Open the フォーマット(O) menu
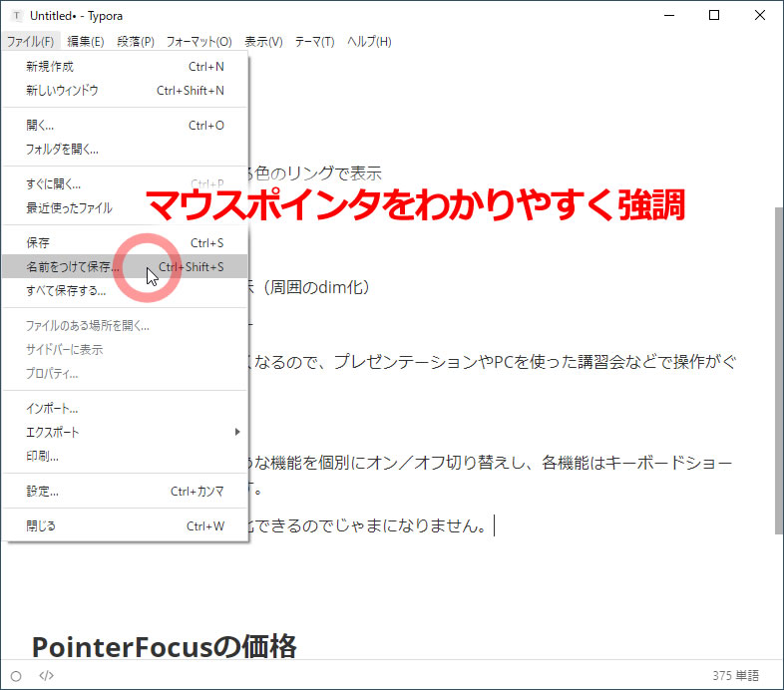Image resolution: width=784 pixels, height=690 pixels. 199,42
